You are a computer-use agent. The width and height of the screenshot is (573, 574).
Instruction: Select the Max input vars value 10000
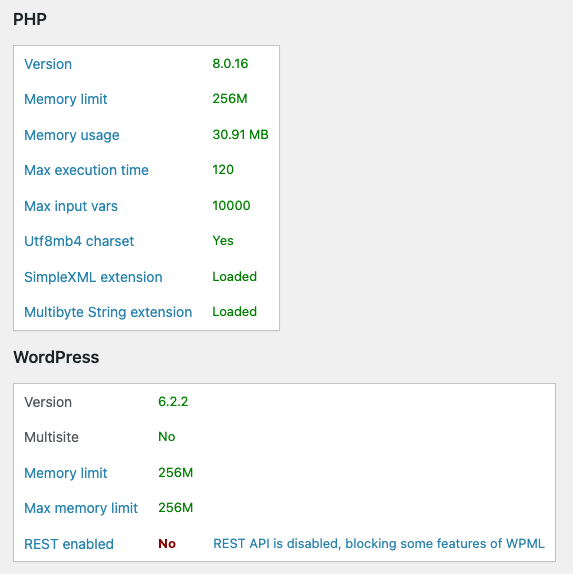tap(231, 206)
